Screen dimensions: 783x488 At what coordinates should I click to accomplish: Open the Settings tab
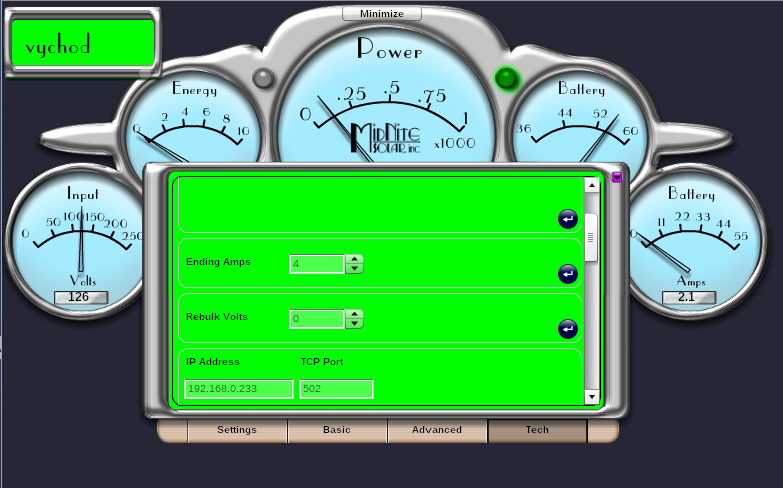[x=237, y=430]
